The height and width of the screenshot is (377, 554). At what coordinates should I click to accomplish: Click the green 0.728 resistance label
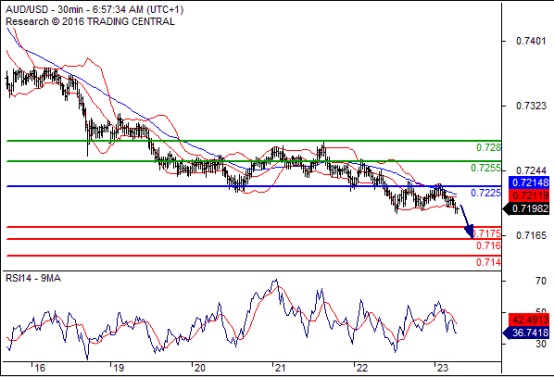tap(488, 147)
